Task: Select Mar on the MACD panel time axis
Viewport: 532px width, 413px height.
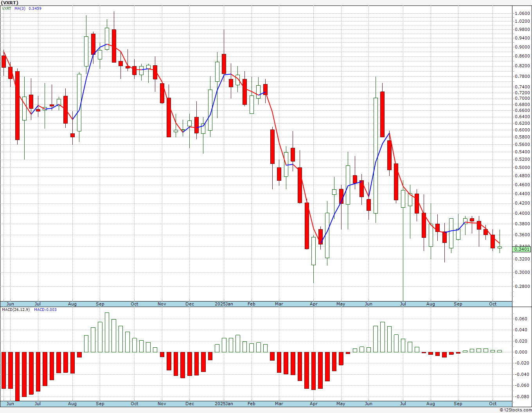Action: coord(279,404)
